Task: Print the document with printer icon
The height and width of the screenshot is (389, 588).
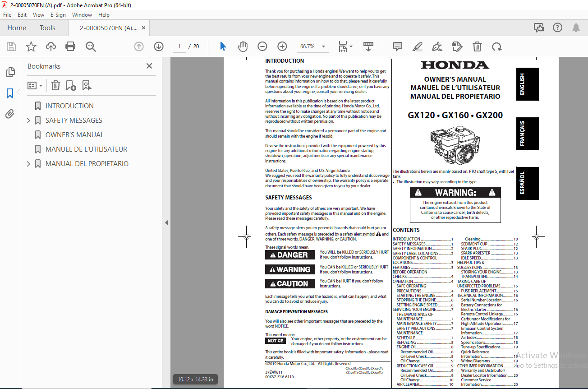Action: click(x=70, y=46)
